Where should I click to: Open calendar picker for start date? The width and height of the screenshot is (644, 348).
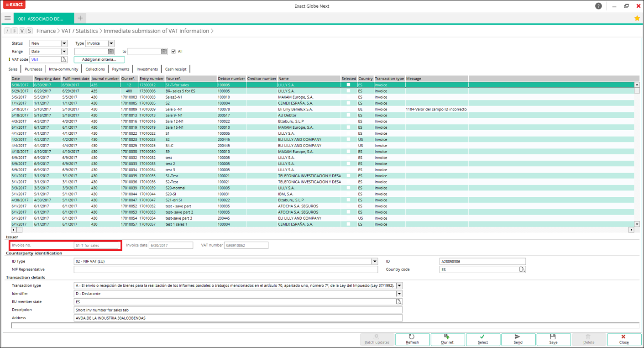[110, 52]
